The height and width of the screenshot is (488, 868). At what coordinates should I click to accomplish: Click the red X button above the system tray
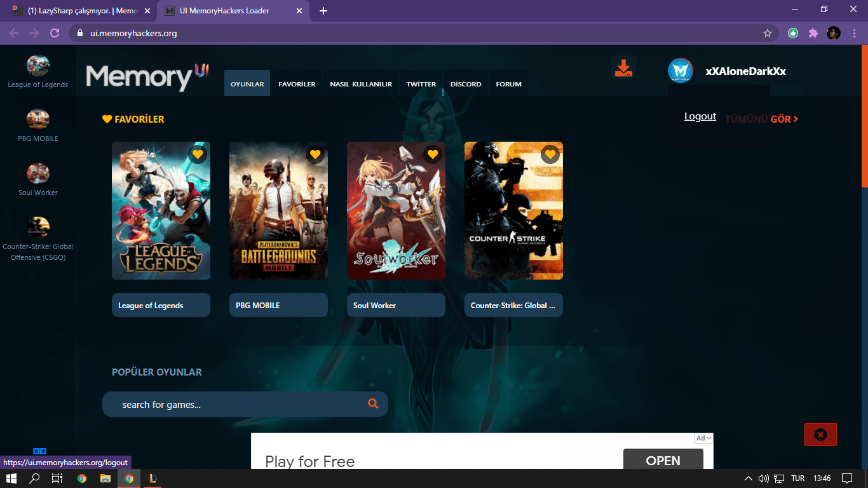click(x=820, y=435)
